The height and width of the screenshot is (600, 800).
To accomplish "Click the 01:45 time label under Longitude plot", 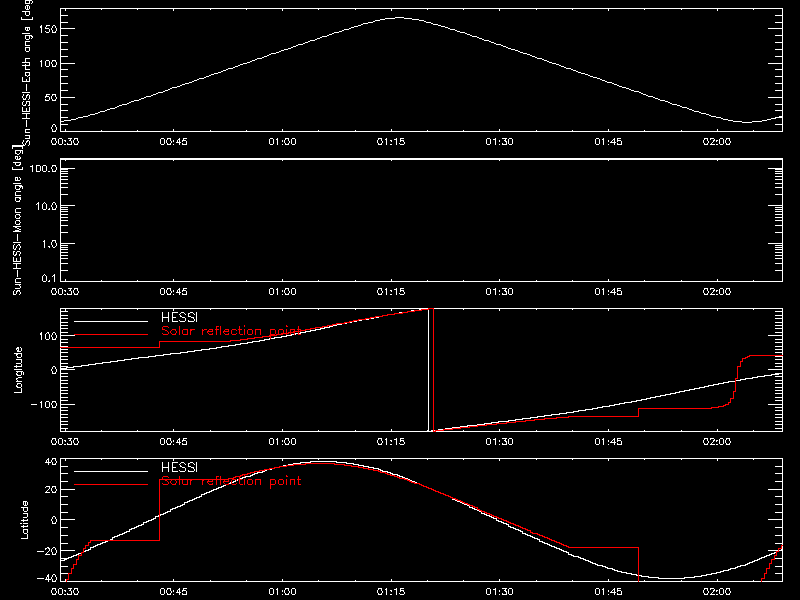I will (608, 442).
